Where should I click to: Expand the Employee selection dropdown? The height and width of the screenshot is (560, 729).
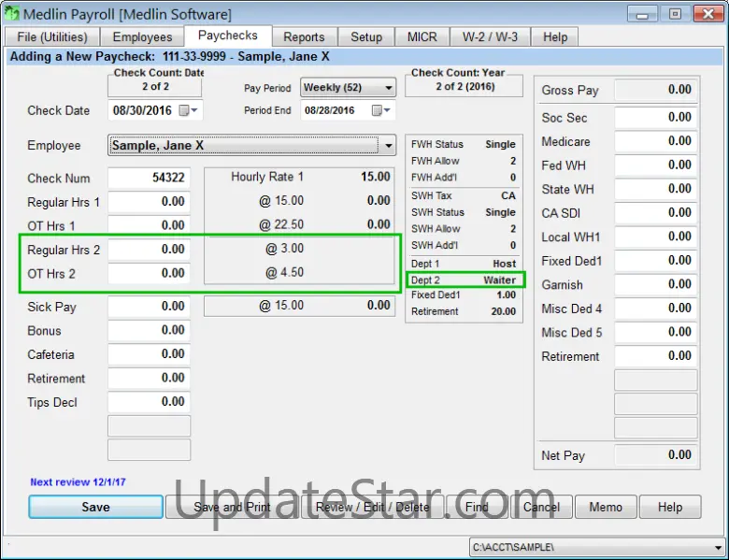tap(389, 146)
